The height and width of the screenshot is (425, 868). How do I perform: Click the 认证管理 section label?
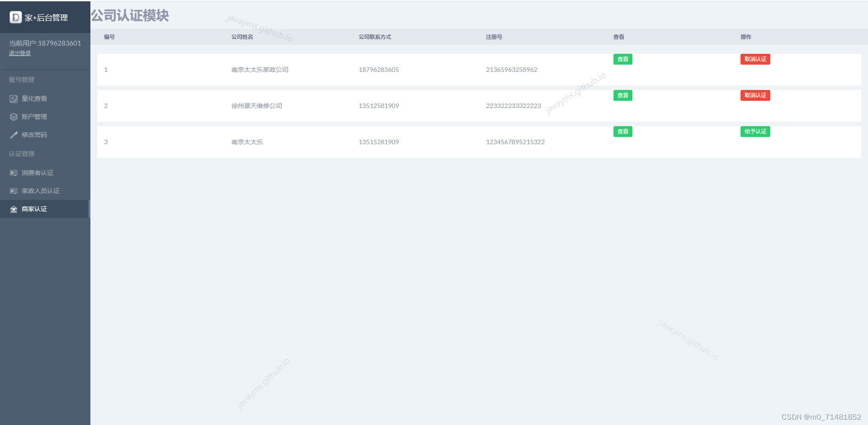(22, 154)
